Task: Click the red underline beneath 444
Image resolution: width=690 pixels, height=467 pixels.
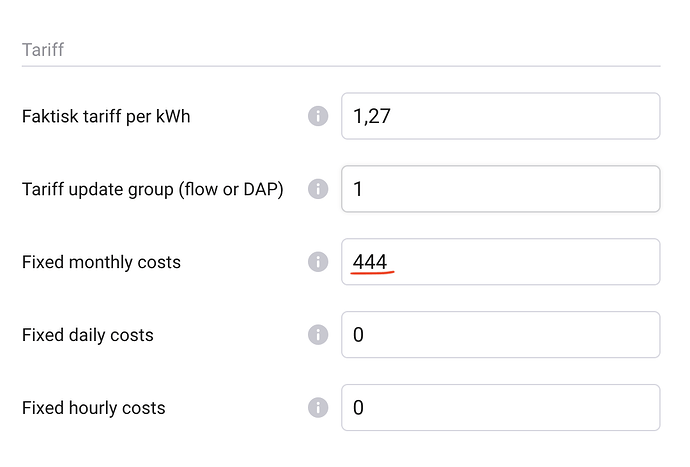Action: 374,271
